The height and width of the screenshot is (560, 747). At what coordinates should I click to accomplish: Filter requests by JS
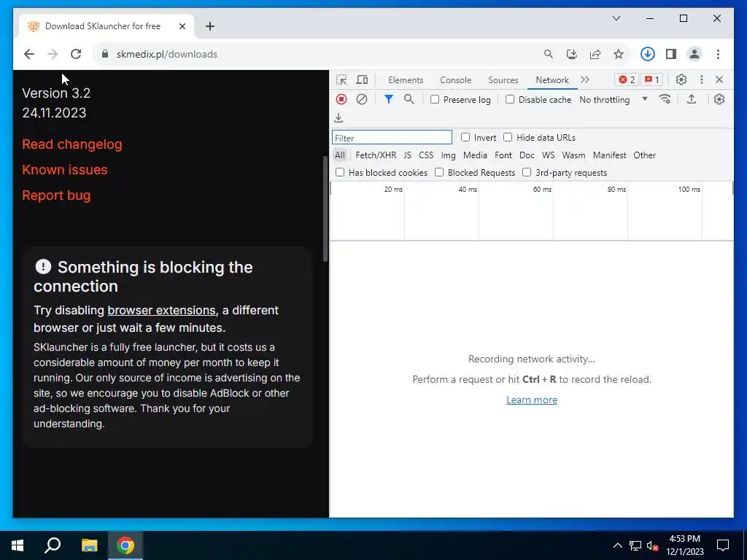(407, 155)
